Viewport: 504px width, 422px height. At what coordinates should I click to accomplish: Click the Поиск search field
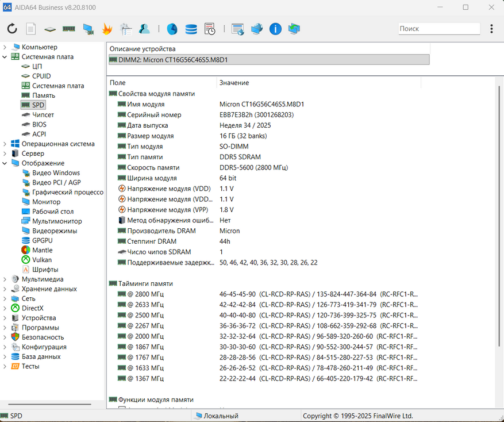(439, 29)
